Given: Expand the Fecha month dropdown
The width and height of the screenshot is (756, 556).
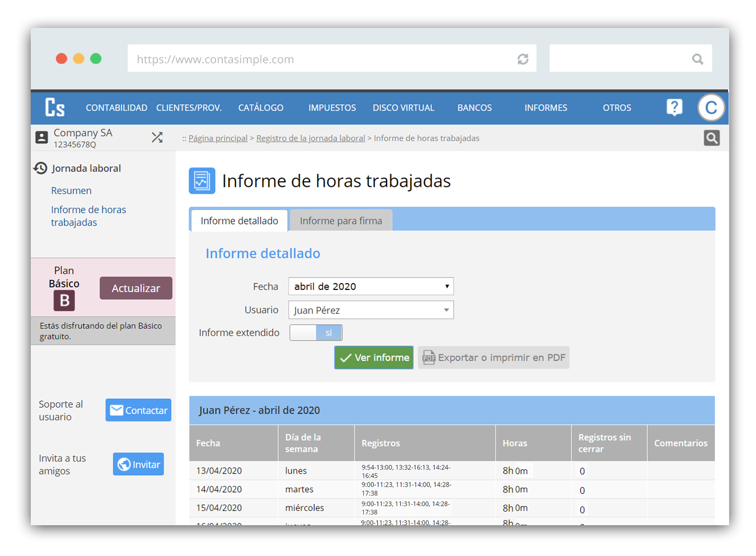Looking at the screenshot, I should click(371, 287).
